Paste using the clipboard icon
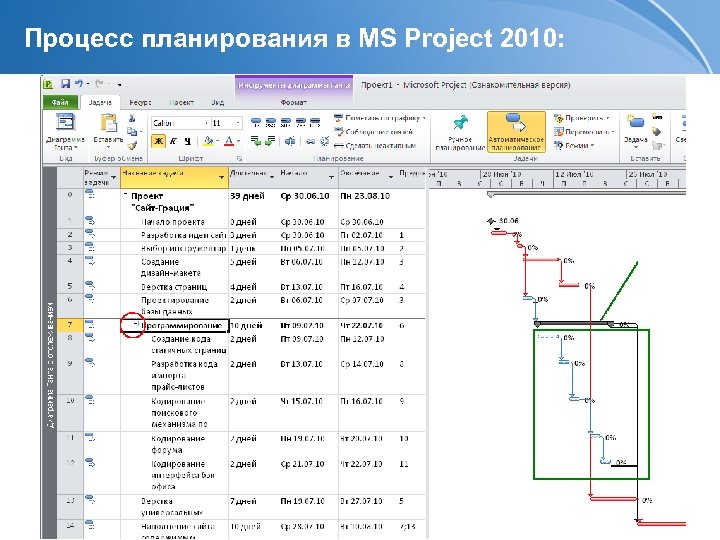This screenshot has width=720, height=540. click(109, 123)
